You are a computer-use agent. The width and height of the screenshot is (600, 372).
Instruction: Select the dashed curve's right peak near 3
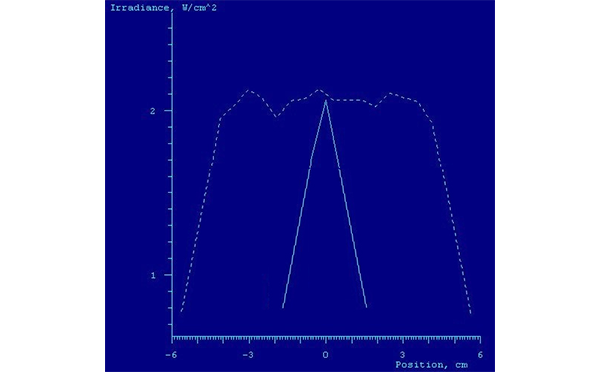(x=390, y=93)
